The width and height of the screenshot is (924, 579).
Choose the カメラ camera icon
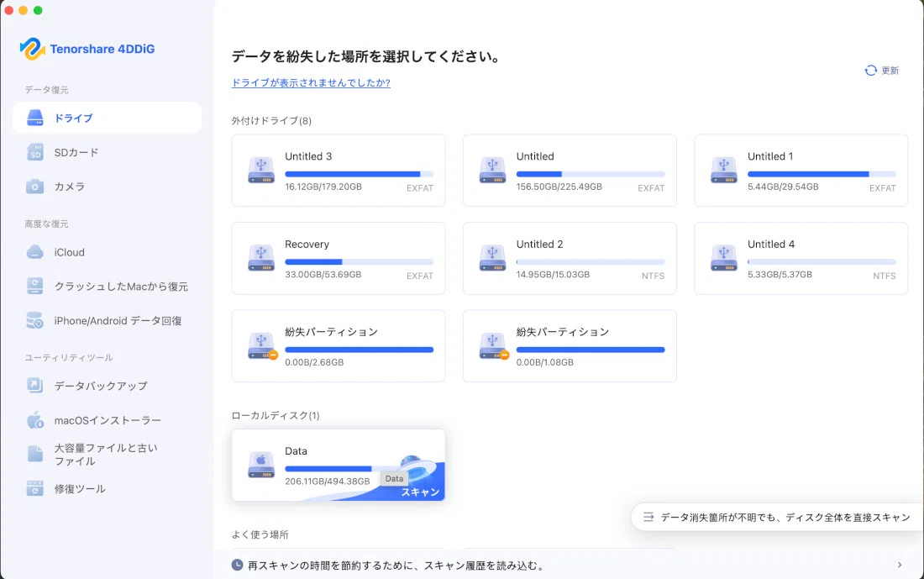tap(35, 187)
